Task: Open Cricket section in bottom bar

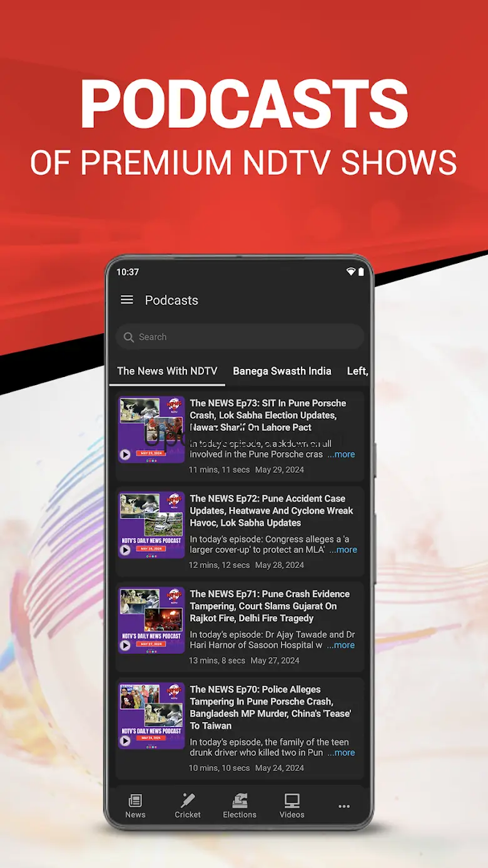Action: pos(188,806)
